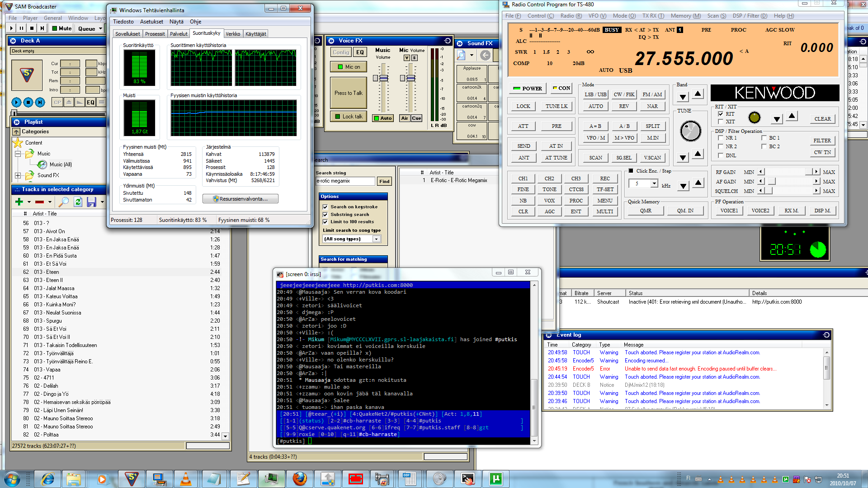Open Firefox from the taskbar
868x488 pixels.
tap(299, 479)
